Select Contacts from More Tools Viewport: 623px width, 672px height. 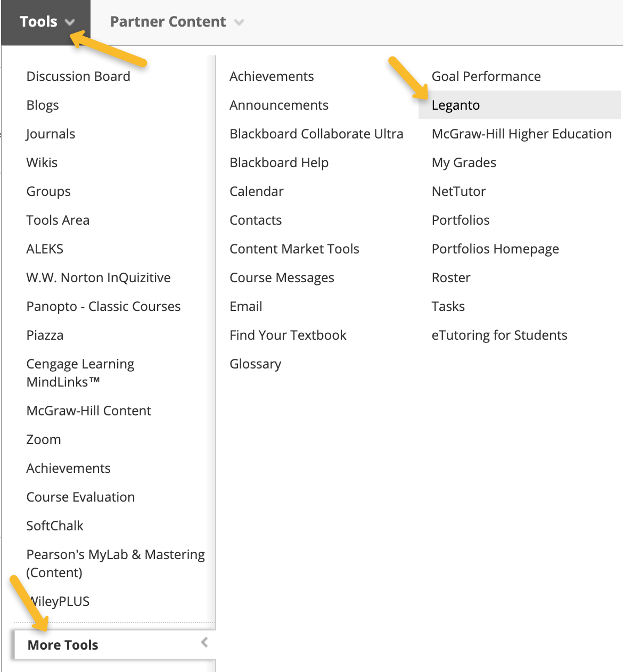tap(256, 220)
